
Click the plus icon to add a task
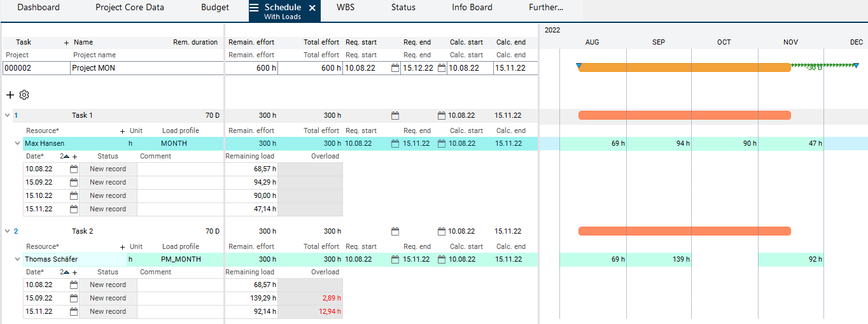click(x=10, y=95)
